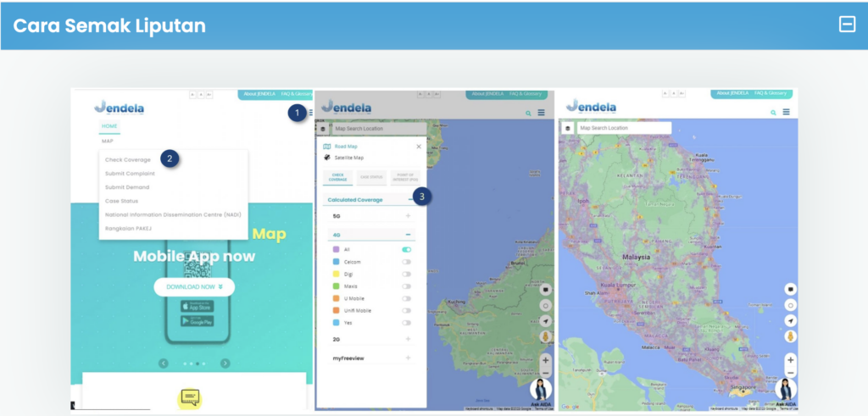This screenshot has width=868, height=416.
Task: Collapse the 4G coverage section
Action: pyautogui.click(x=408, y=235)
